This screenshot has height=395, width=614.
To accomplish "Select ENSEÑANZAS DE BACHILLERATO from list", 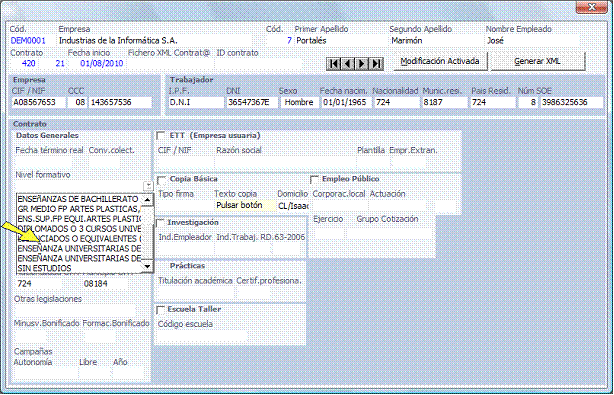I will [79, 199].
